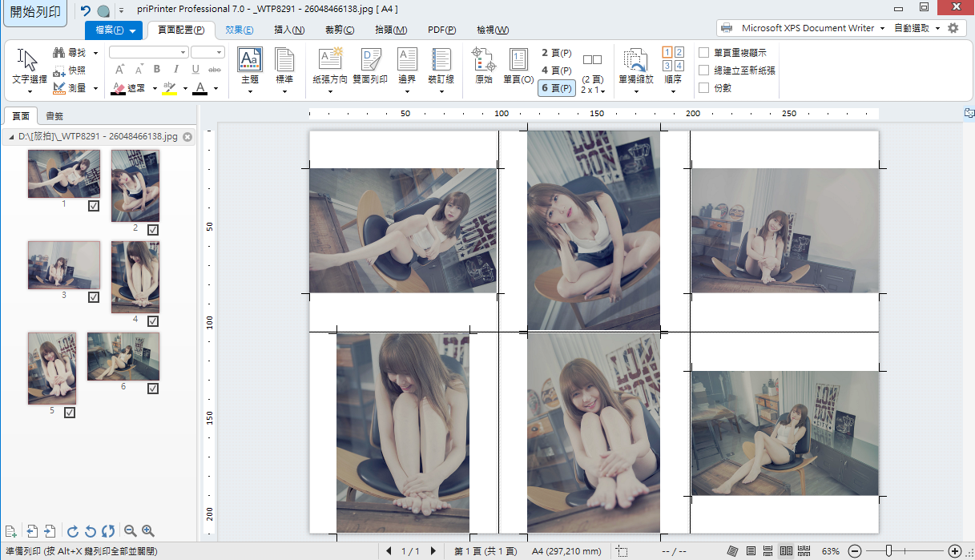
Task: Open printer settings gear
Action: pyautogui.click(x=953, y=28)
